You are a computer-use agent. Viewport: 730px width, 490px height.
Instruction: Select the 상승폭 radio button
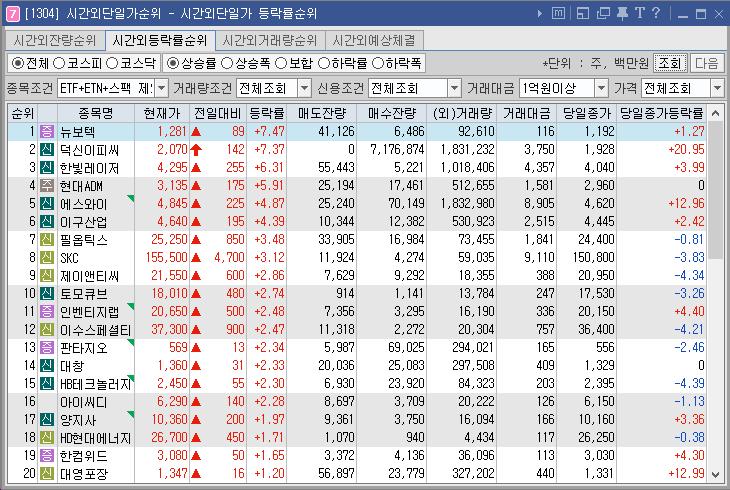(x=227, y=63)
